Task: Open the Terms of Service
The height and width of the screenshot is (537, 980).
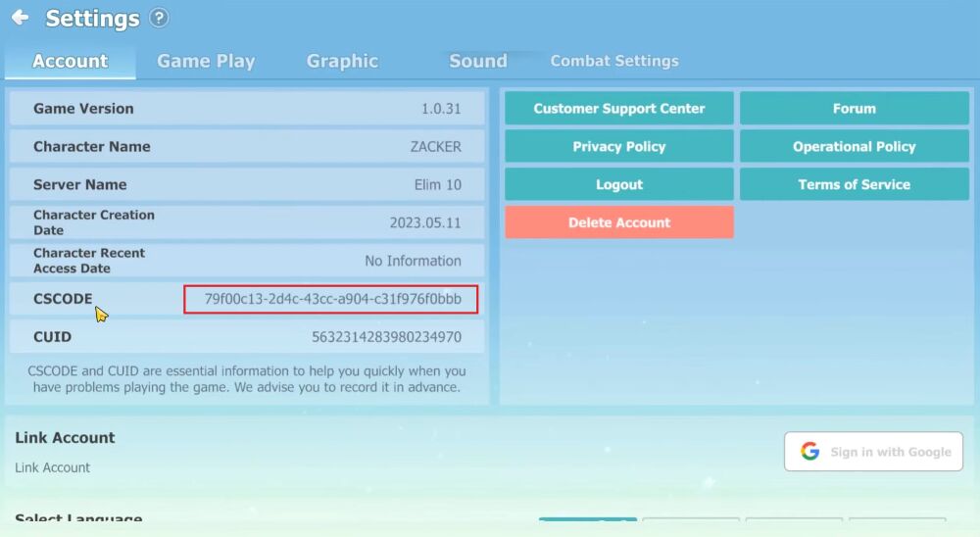Action: tap(854, 184)
